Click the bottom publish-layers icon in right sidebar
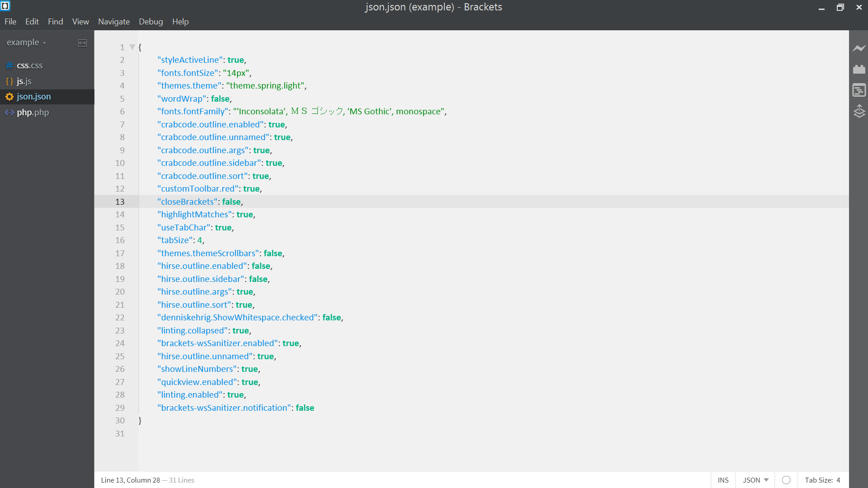This screenshot has height=488, width=868. click(x=860, y=111)
